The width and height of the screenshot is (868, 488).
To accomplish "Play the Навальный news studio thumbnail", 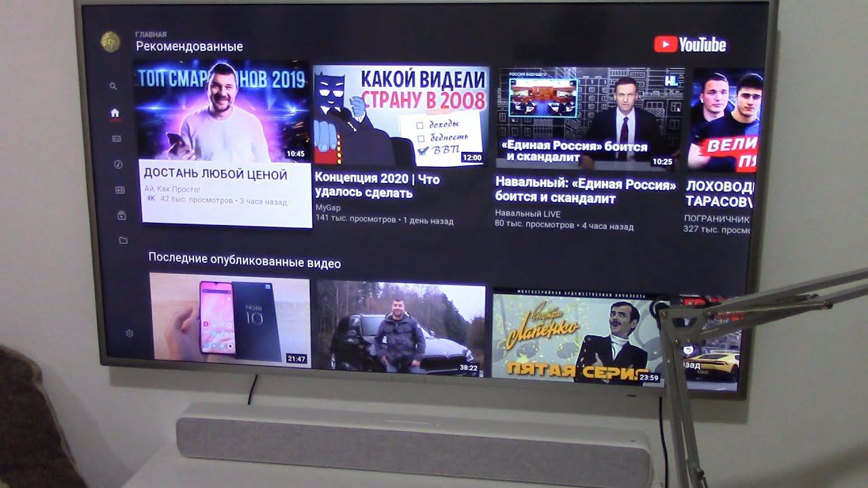I will pos(589,117).
